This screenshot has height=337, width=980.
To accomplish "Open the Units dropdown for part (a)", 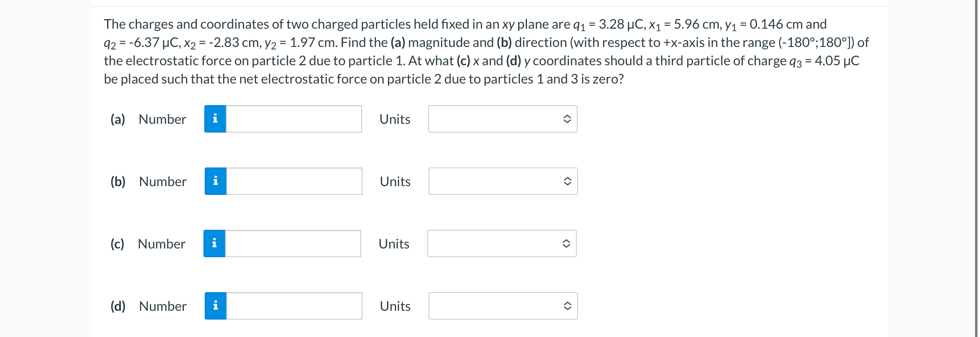I will tap(503, 119).
